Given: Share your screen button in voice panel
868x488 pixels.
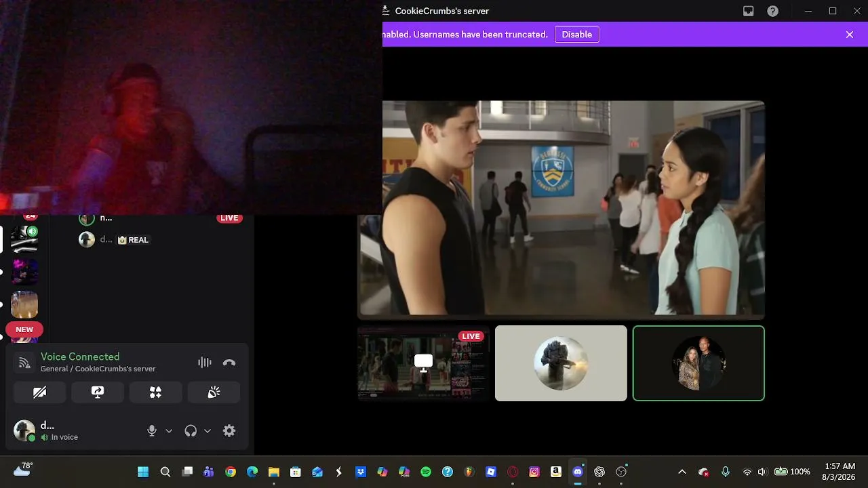Looking at the screenshot, I should coord(98,392).
